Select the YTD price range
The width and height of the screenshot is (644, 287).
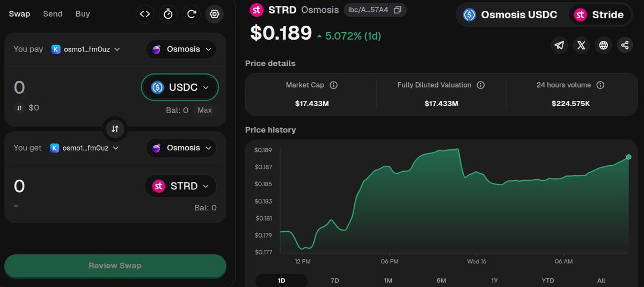tap(548, 281)
